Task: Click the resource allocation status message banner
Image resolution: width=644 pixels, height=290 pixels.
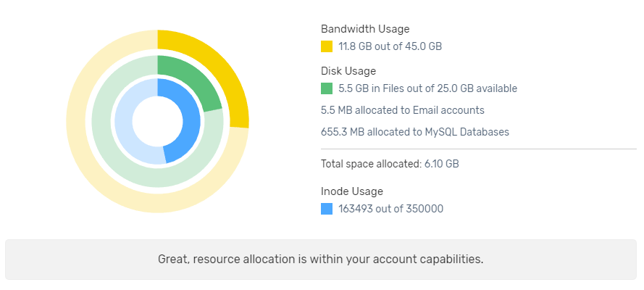Action: 321,259
